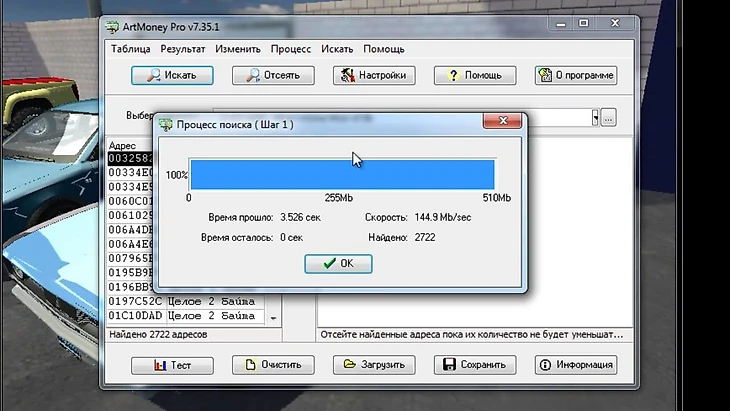
Task: Click the Помощь help button
Action: pyautogui.click(x=474, y=75)
